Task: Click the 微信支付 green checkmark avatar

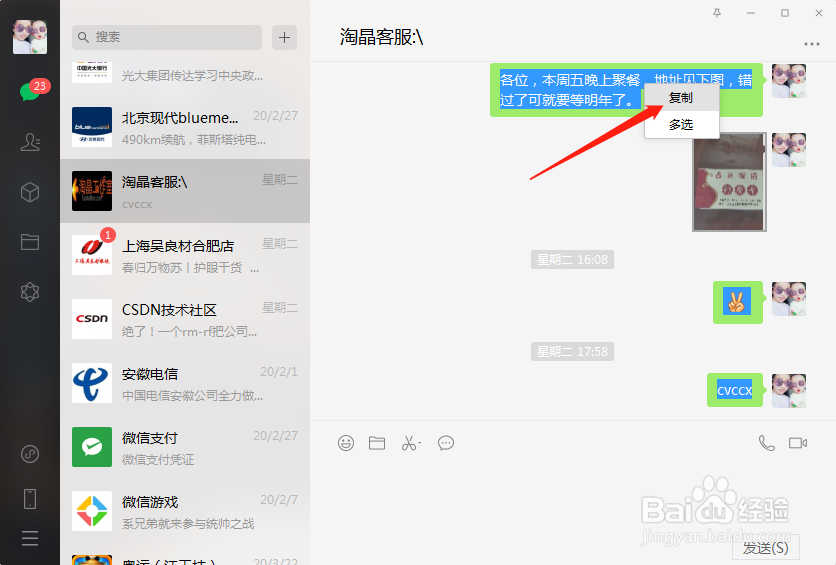Action: click(x=92, y=447)
